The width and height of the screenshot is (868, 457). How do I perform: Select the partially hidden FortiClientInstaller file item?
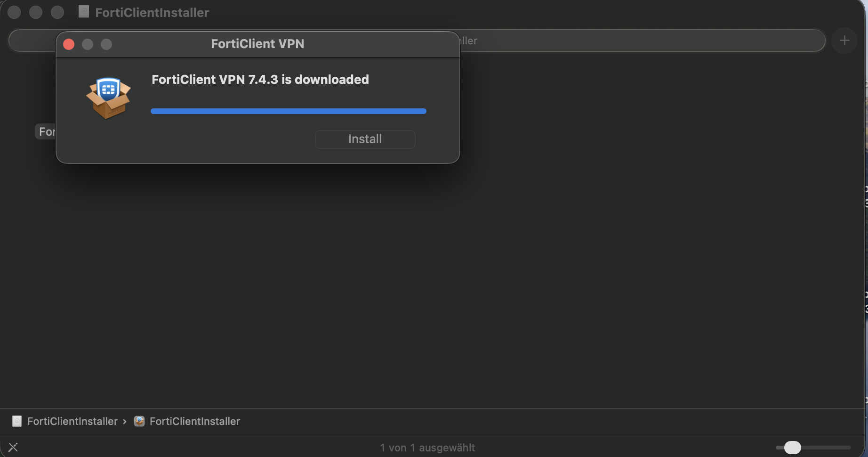pyautogui.click(x=48, y=131)
